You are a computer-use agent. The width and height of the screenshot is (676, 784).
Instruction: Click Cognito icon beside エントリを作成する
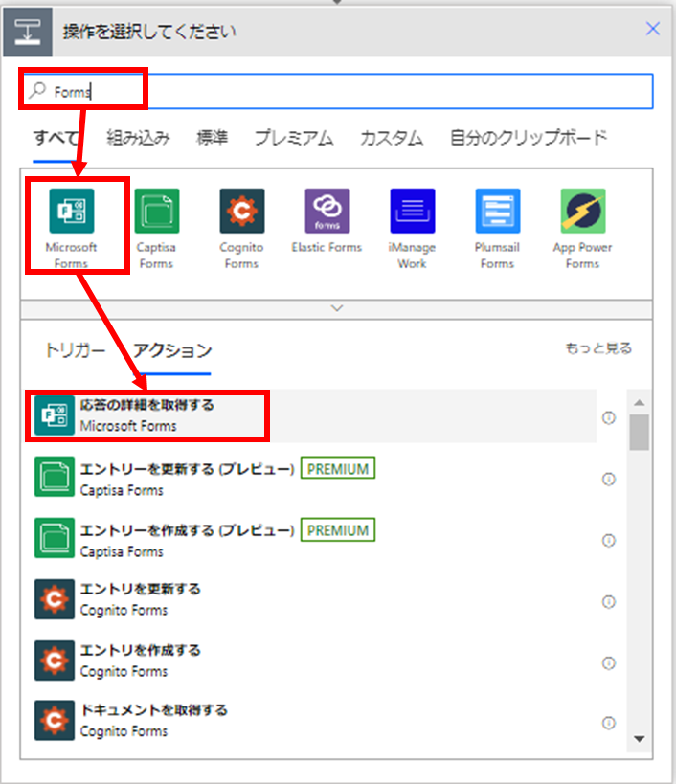pos(55,661)
